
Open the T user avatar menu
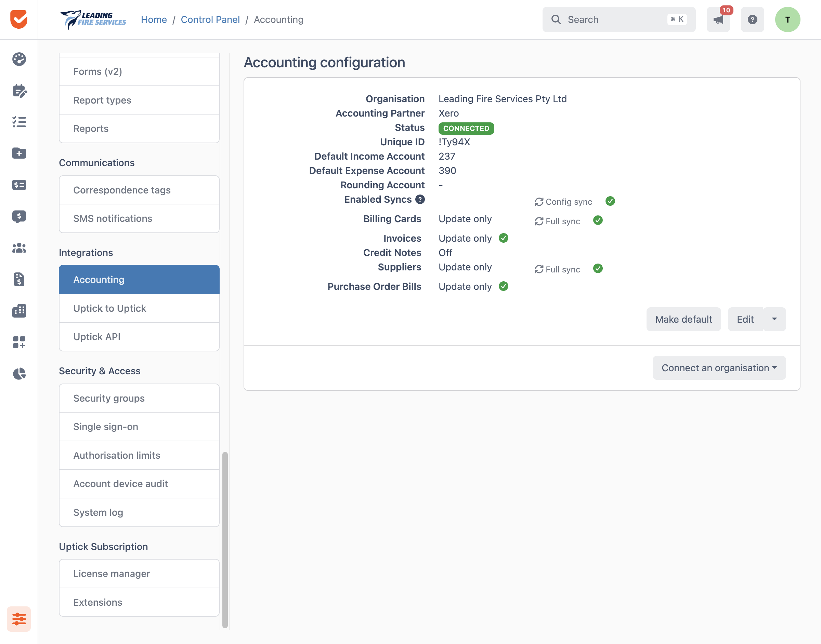787,19
